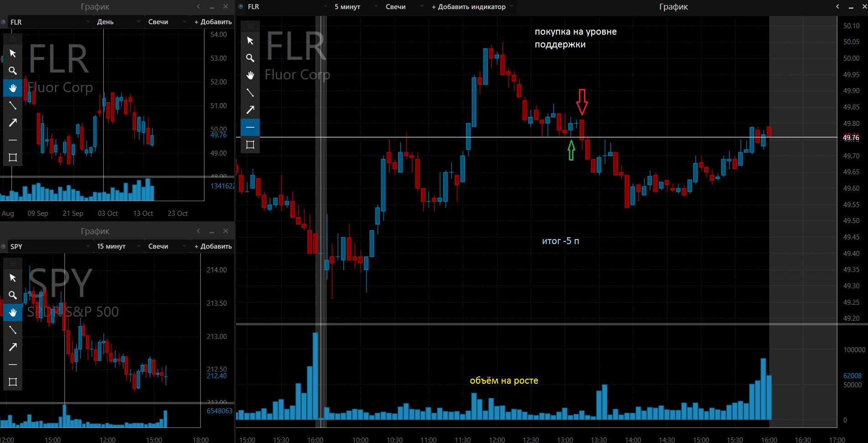Click the 212.40 price label in SPY chart

(x=216, y=376)
